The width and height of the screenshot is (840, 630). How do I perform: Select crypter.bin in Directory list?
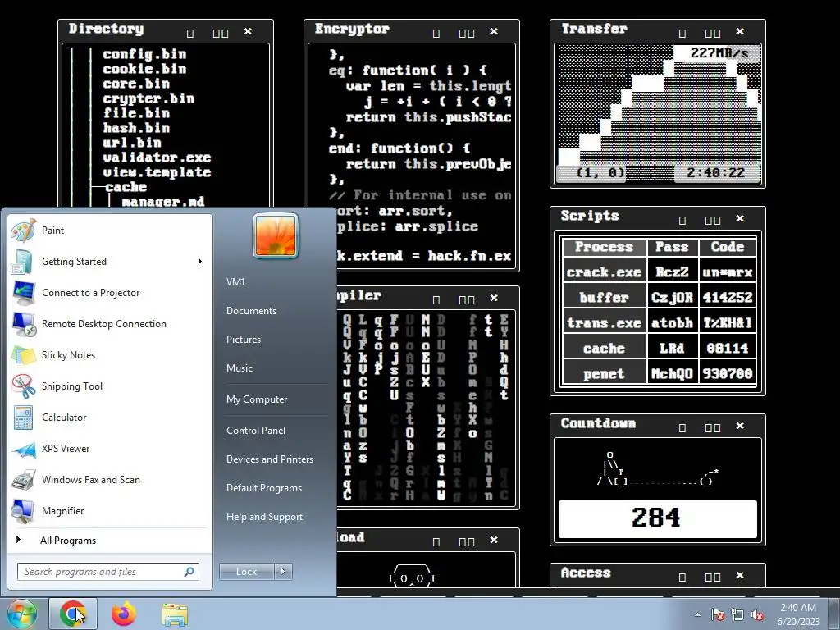point(148,98)
